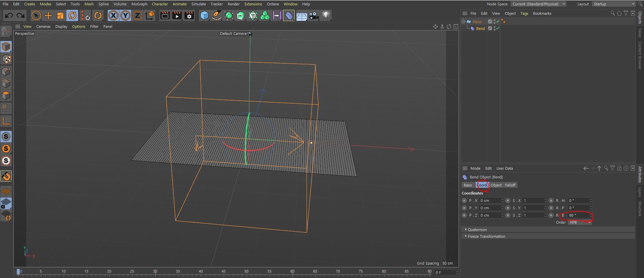This screenshot has width=644, height=278.
Task: Open the Attributes panel User Data menu
Action: coord(504,168)
